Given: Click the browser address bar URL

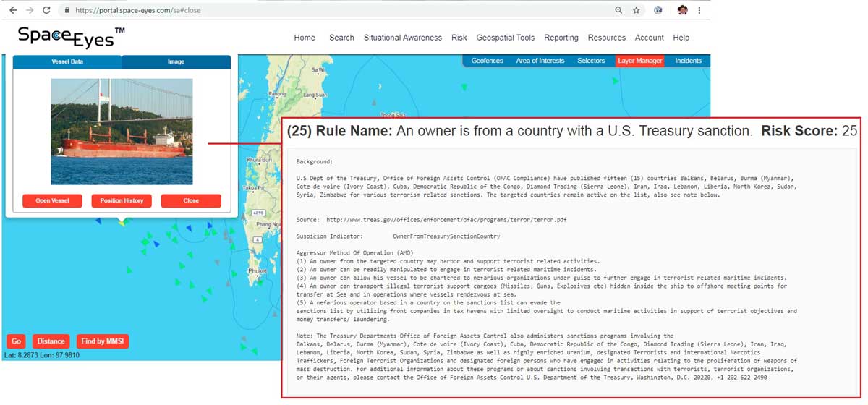Looking at the screenshot, I should [x=137, y=11].
